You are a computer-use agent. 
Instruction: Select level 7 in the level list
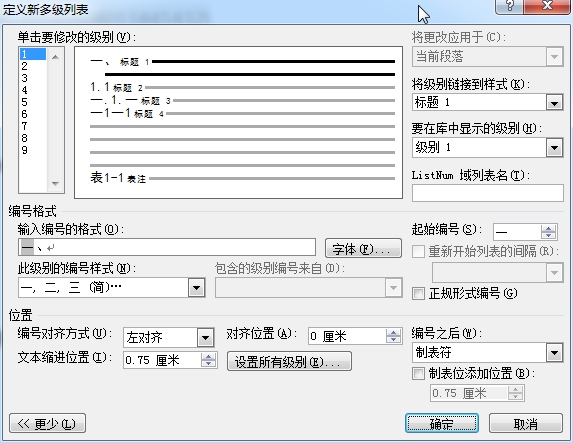pos(33,126)
